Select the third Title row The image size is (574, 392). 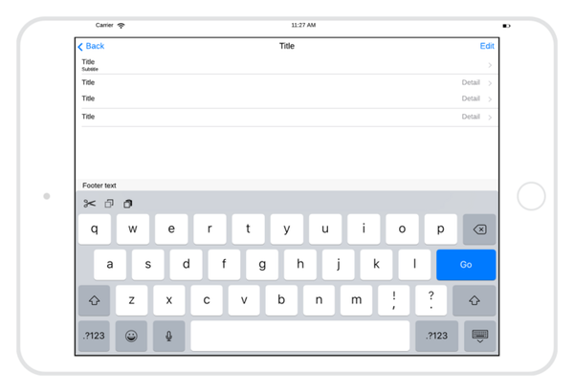tap(285, 98)
